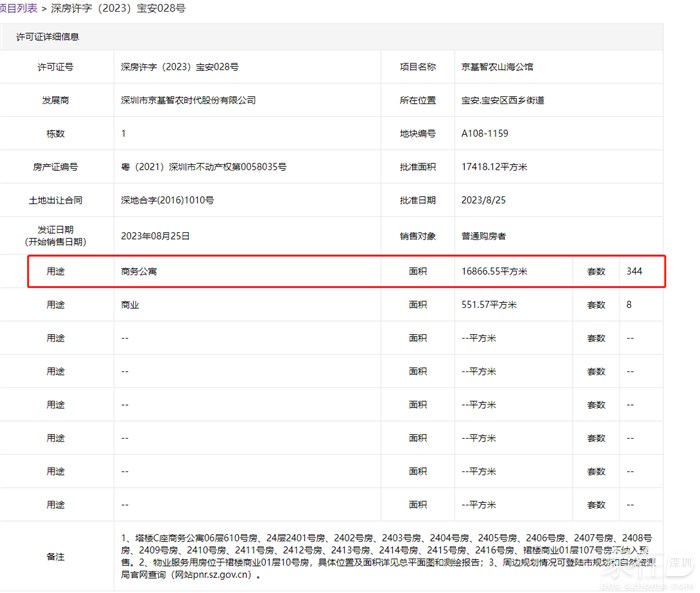The image size is (700, 593).
Task: Click the 商业 usage cell
Action: [x=130, y=304]
